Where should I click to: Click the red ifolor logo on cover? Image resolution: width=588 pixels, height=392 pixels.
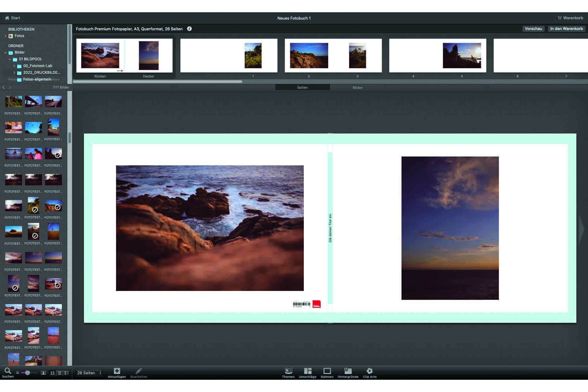tap(317, 304)
